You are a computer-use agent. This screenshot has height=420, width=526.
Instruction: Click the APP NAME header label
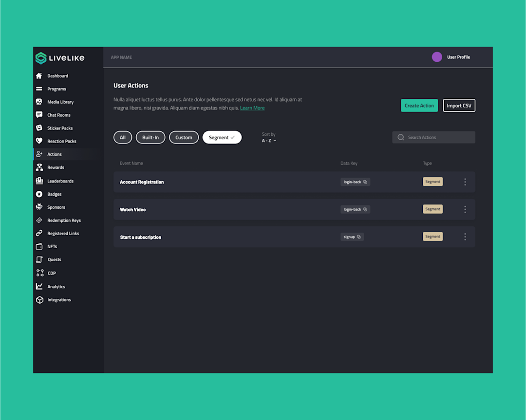(121, 57)
